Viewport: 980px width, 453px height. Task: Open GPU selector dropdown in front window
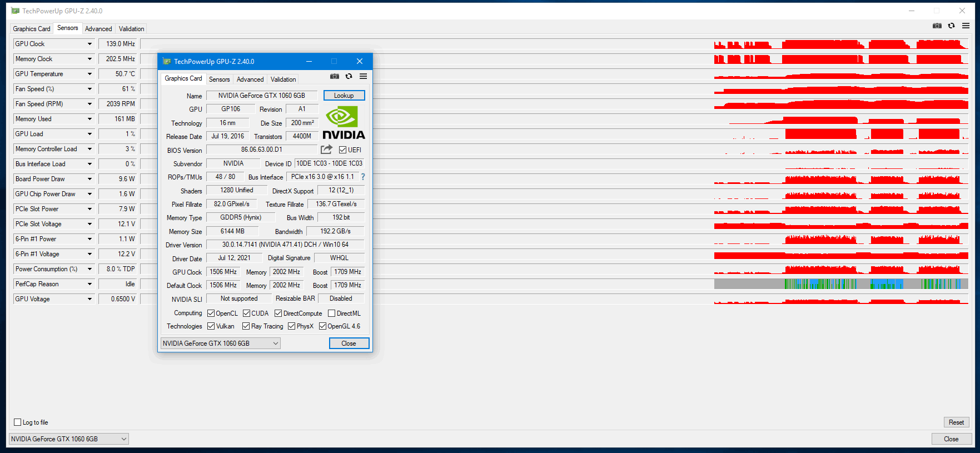click(220, 344)
